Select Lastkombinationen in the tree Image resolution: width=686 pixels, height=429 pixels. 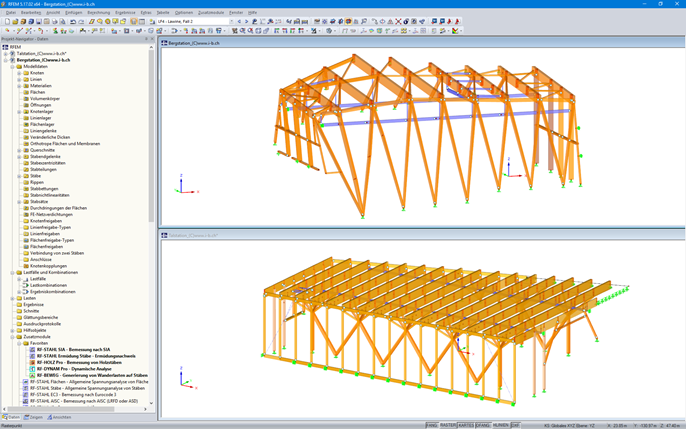(48, 285)
